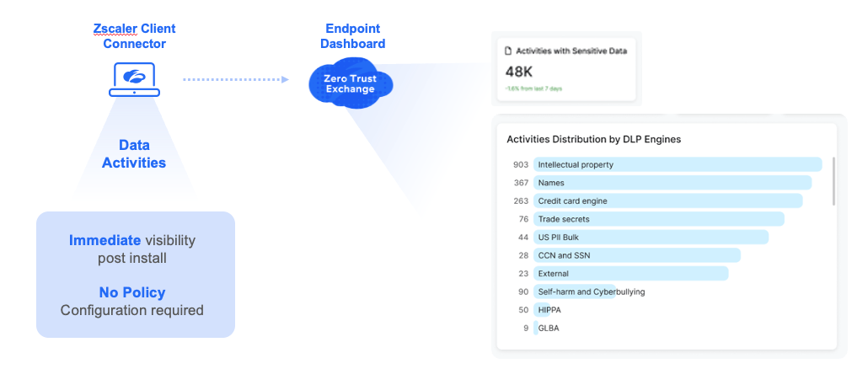Click the GLBA engine row
The image size is (868, 369).
(x=548, y=328)
